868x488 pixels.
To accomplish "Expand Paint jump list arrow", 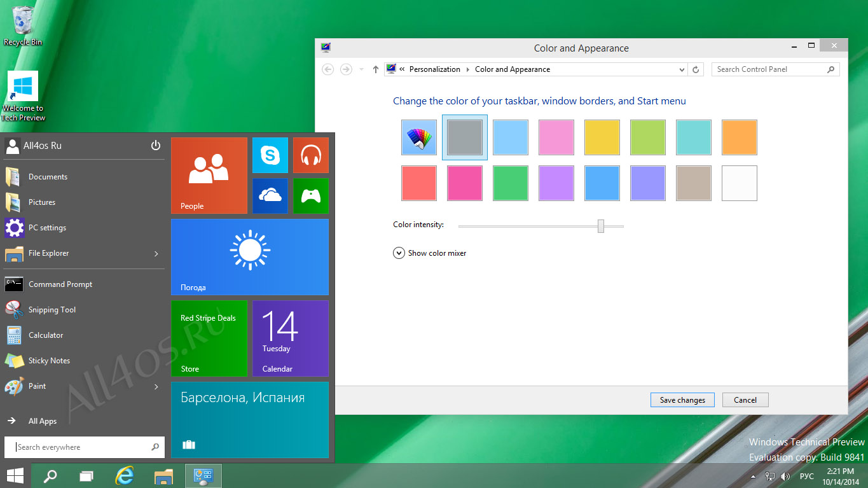I will [156, 387].
